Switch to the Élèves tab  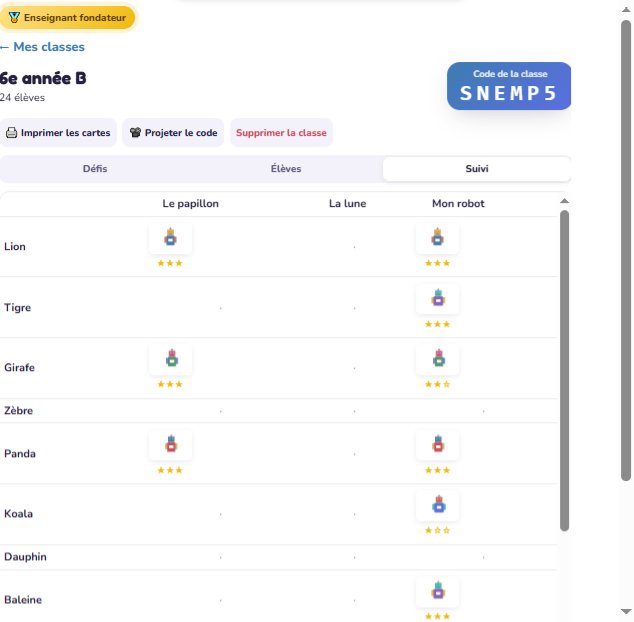click(x=286, y=169)
